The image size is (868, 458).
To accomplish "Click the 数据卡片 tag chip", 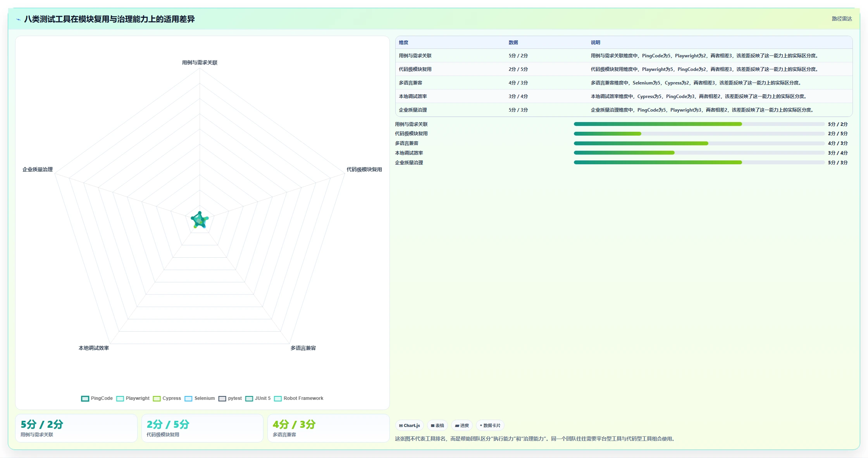I will [x=490, y=425].
